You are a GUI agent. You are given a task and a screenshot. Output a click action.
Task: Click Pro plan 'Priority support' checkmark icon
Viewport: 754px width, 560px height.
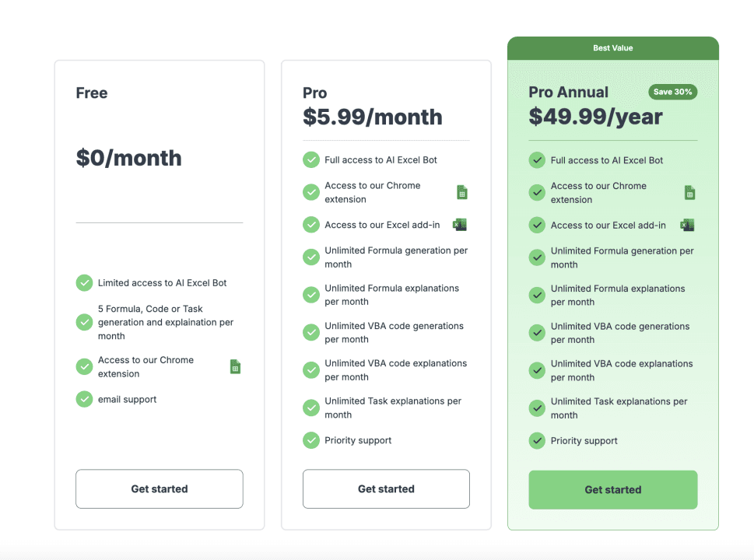coord(311,440)
